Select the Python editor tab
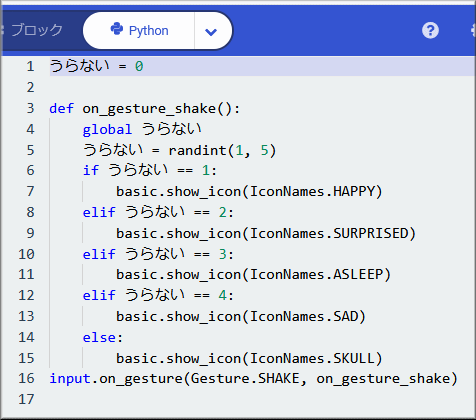Image resolution: width=476 pixels, height=420 pixels. (139, 31)
